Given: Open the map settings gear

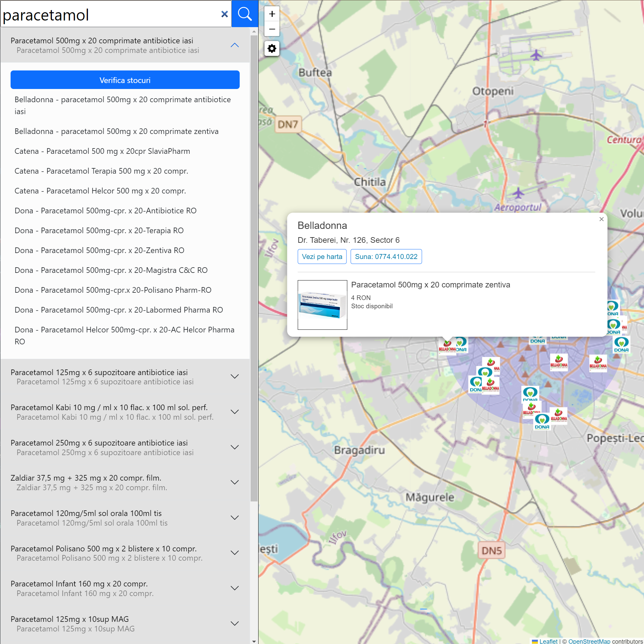Looking at the screenshot, I should (272, 49).
